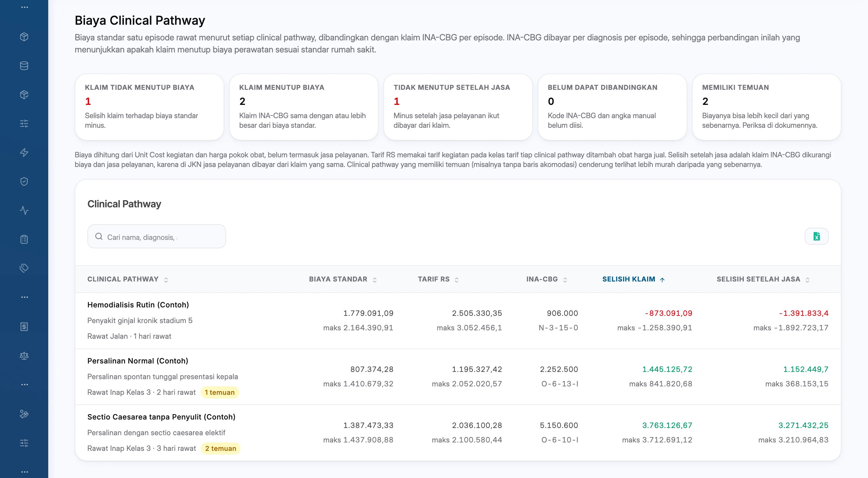Click the tarif RS value 2.505.330,35
868x478 pixels.
[x=477, y=313]
